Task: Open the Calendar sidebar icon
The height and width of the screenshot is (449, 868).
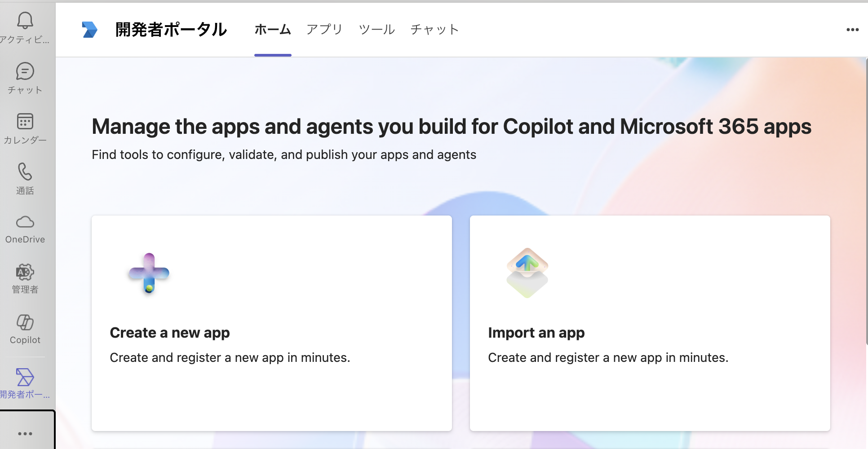Action: 25,122
